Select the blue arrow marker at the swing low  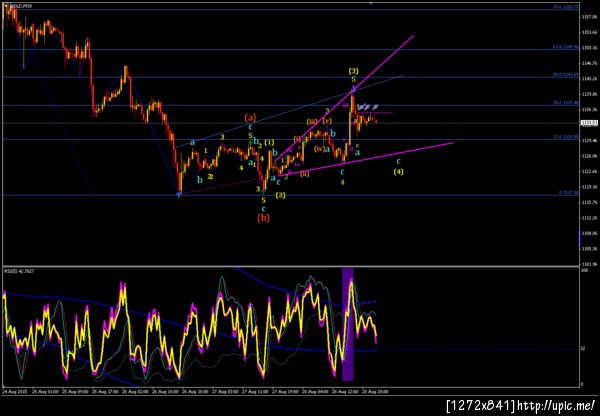click(x=179, y=195)
